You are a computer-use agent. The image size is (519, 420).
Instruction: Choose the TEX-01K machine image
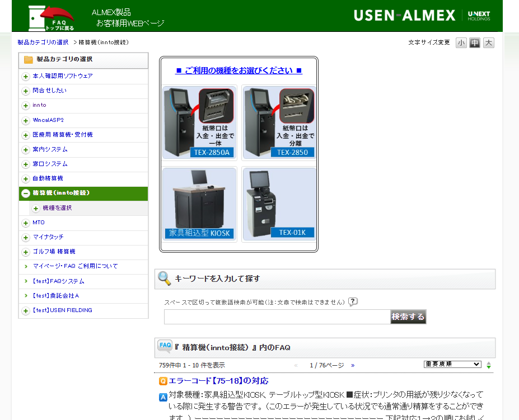[279, 204]
